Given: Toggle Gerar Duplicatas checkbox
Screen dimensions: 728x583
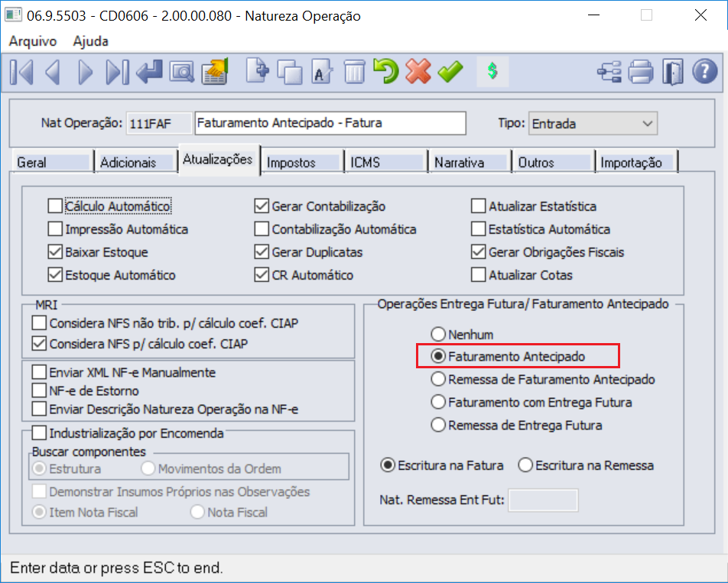Looking at the screenshot, I should (262, 252).
